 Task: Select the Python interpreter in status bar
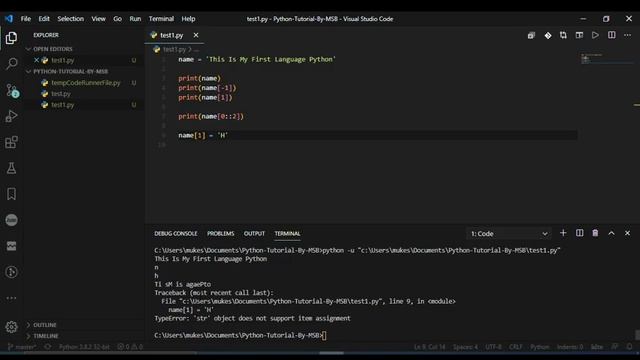(x=84, y=347)
